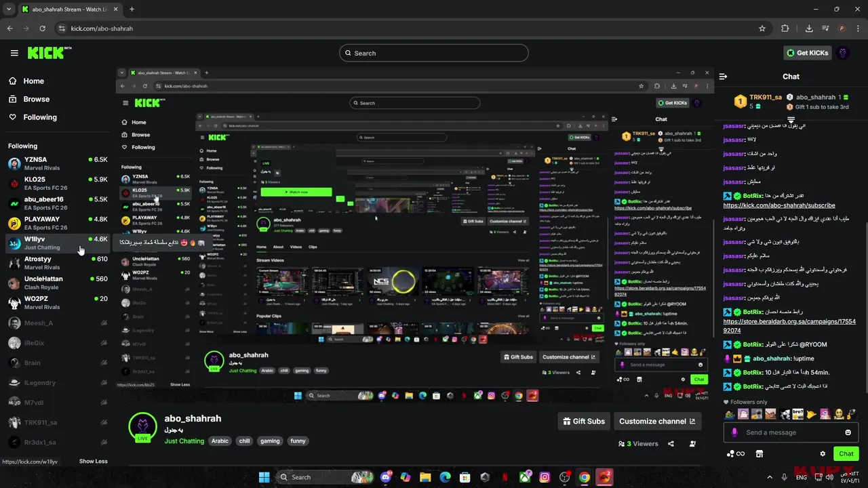Image resolution: width=868 pixels, height=488 pixels.
Task: Collapse the sidebar with the hamburger icon
Action: pyautogui.click(x=14, y=53)
